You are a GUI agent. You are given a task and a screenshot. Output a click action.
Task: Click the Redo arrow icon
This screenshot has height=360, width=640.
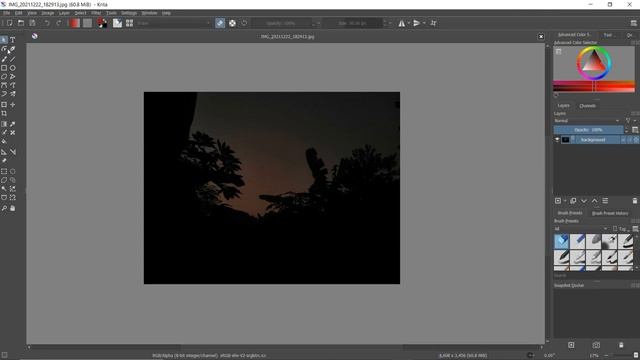tap(58, 23)
